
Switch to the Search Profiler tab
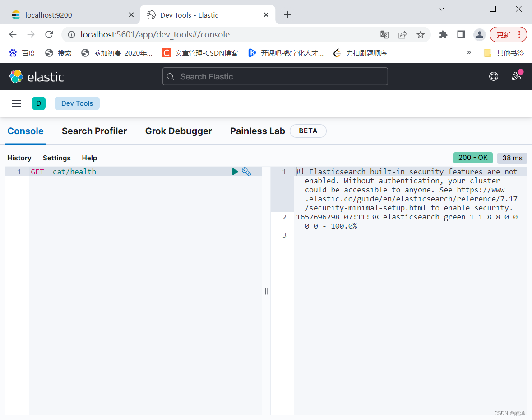[x=94, y=131]
